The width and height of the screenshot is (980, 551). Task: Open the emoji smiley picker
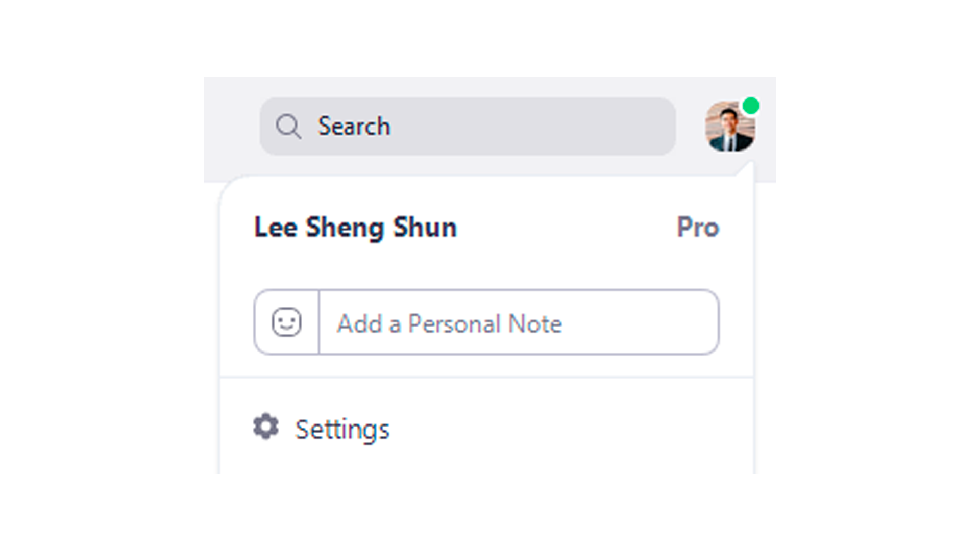[286, 322]
